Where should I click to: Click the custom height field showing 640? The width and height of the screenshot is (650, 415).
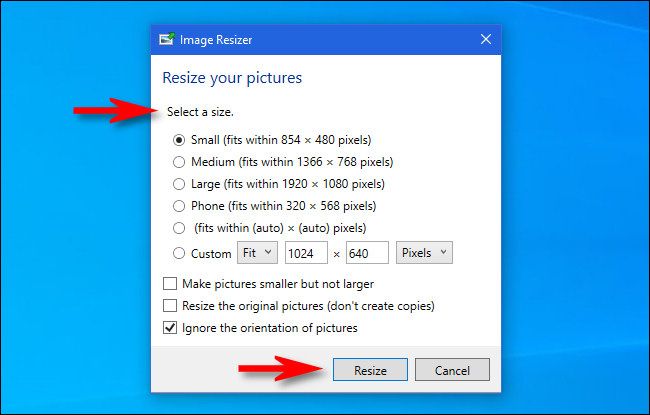367,253
